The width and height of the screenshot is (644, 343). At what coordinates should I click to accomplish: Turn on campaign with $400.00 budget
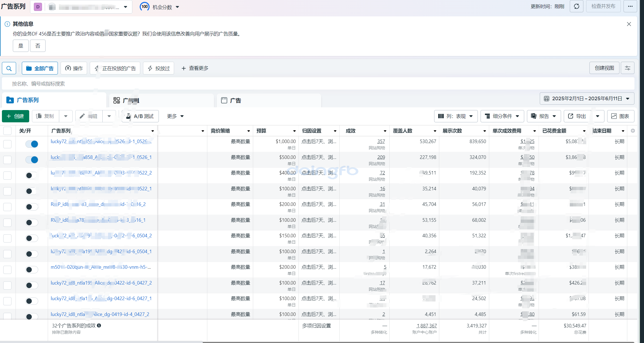(32, 175)
